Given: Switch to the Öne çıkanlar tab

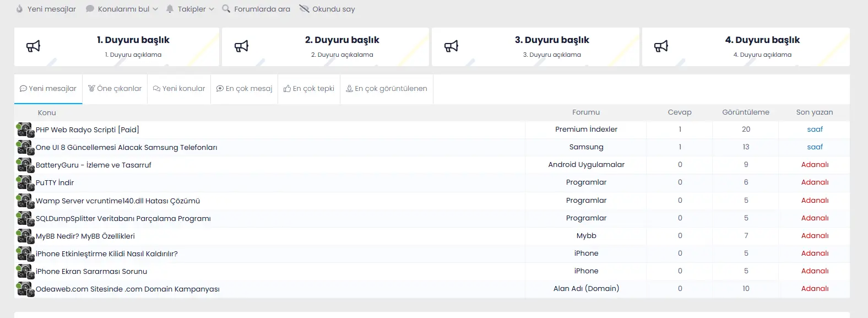Looking at the screenshot, I should coord(115,89).
